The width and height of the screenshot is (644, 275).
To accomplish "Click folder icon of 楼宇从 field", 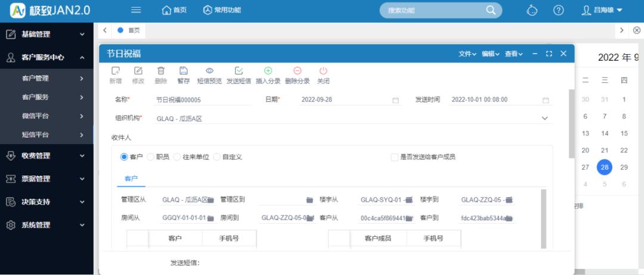I will pos(408,200).
